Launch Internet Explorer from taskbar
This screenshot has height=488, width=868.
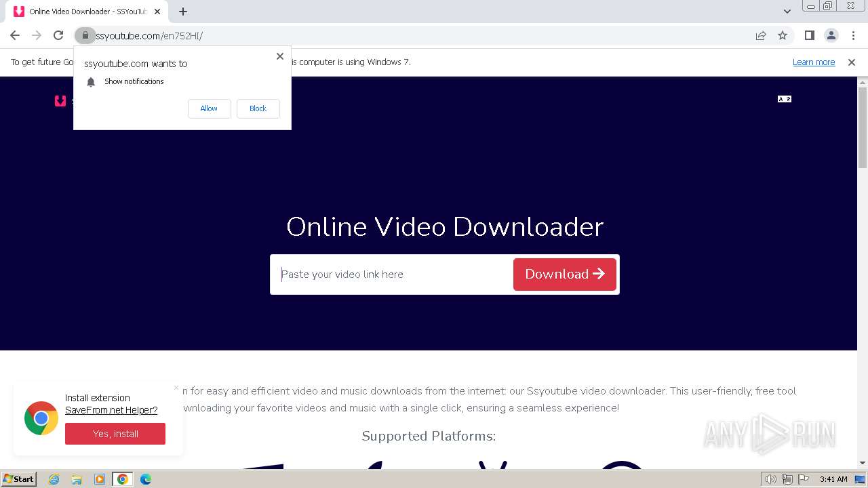point(54,479)
